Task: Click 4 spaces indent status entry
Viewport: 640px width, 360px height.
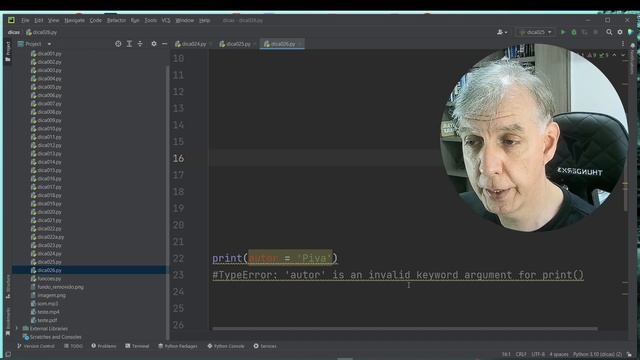Action: tap(559, 354)
